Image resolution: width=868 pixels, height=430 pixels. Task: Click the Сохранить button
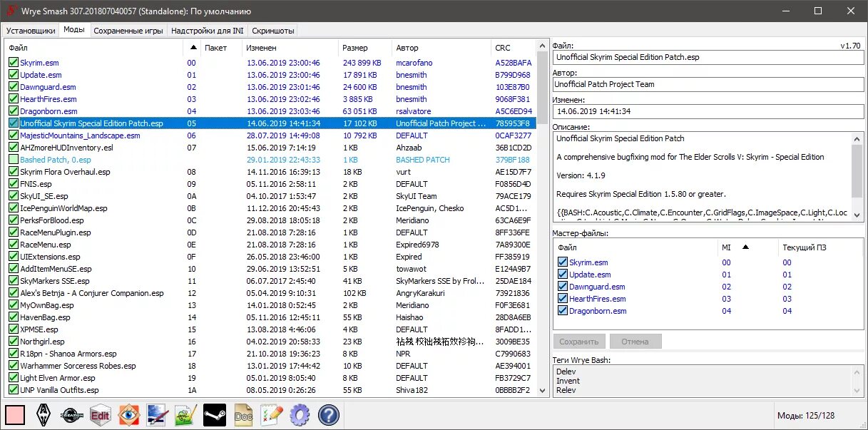[579, 342]
